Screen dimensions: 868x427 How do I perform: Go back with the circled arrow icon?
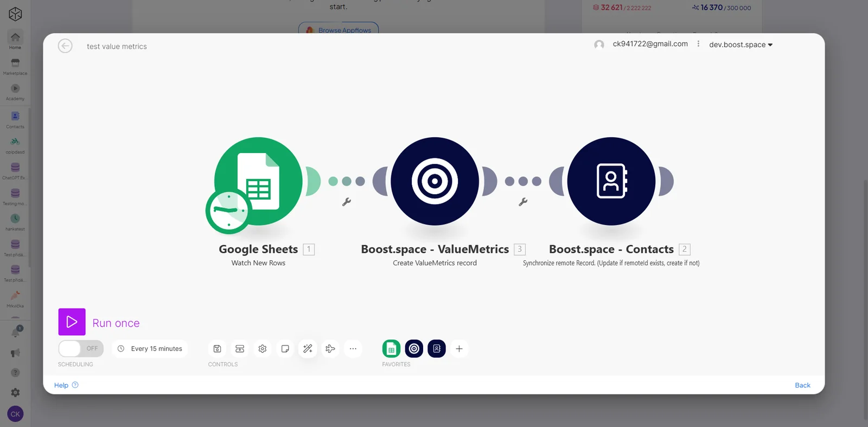tap(65, 46)
